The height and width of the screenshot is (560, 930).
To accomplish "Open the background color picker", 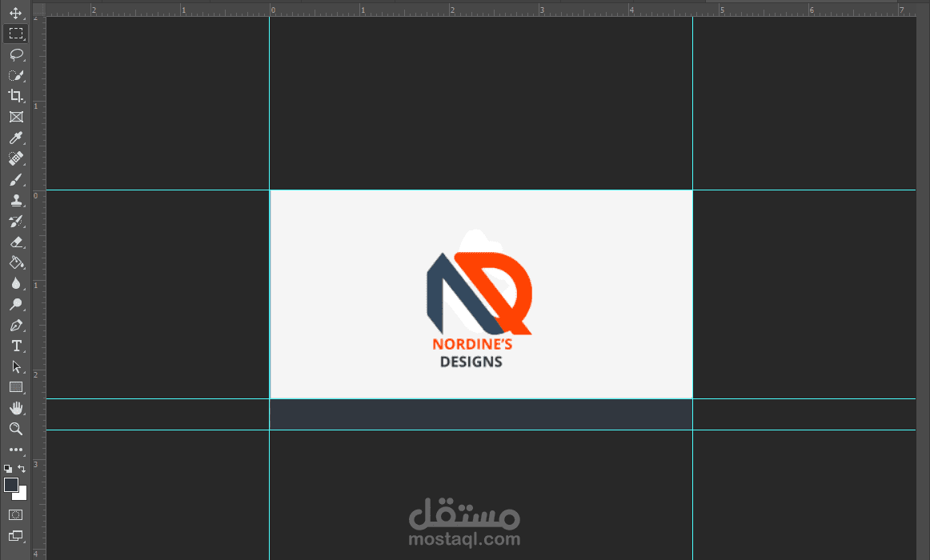I will (22, 495).
